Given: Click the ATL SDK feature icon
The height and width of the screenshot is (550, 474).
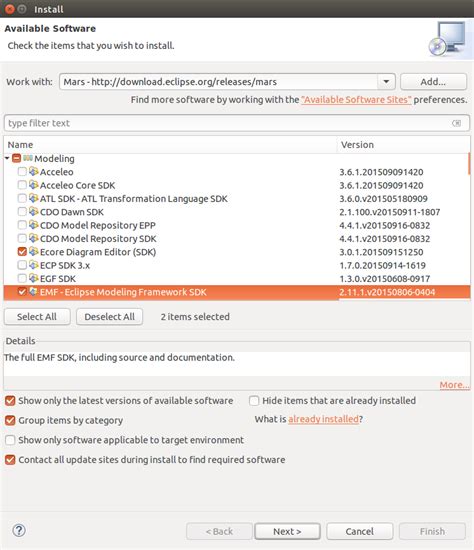Looking at the screenshot, I should [34, 198].
